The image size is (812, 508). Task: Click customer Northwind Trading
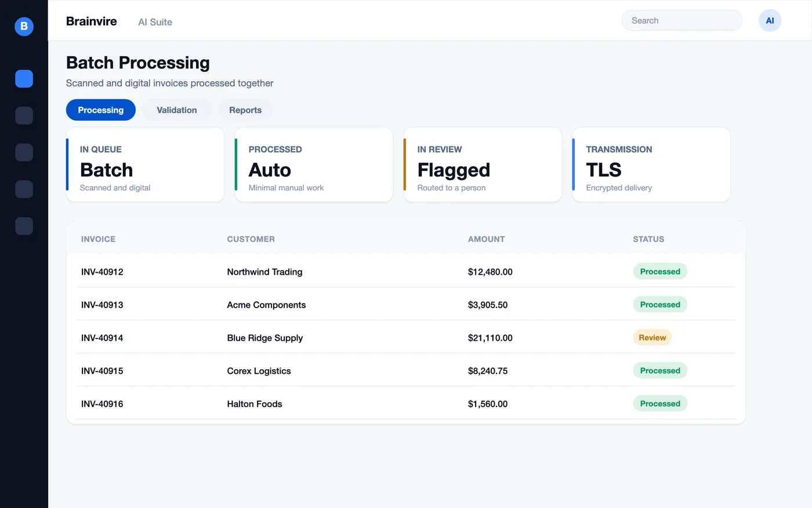click(264, 272)
